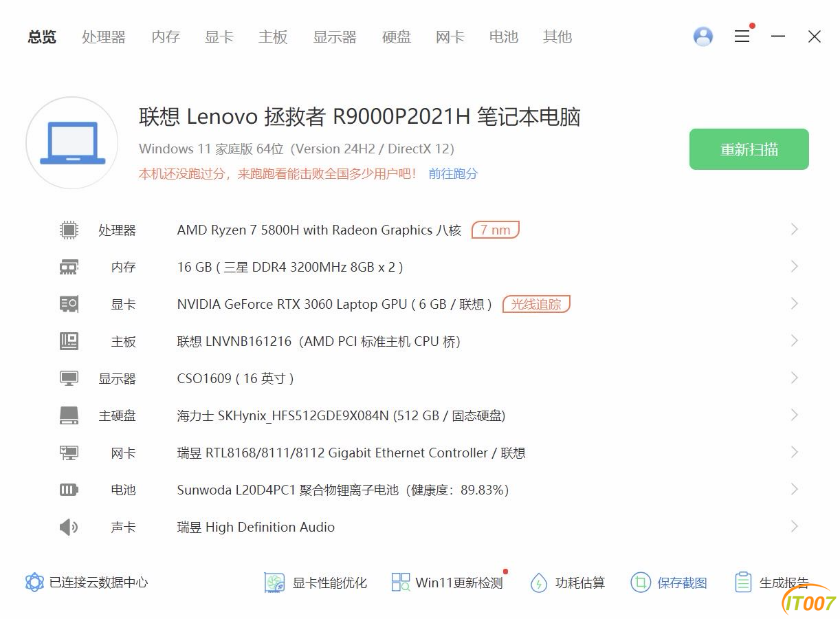Follow the 前往跑分 link

click(x=453, y=174)
